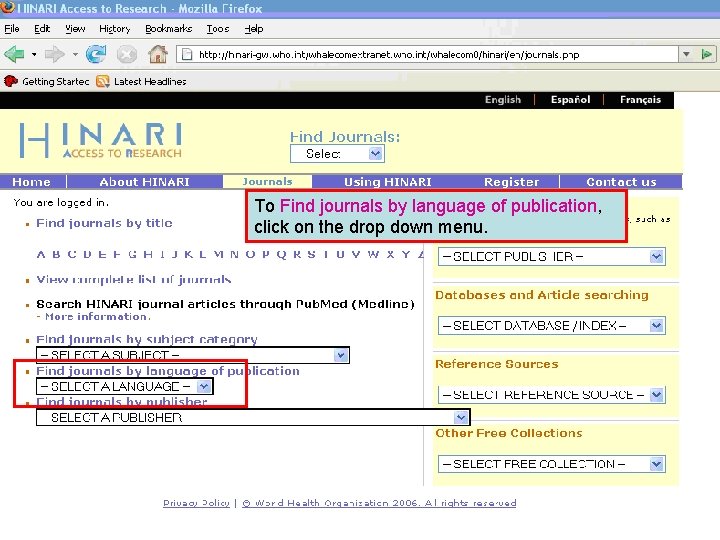Screen dimensions: 720x540
Task: Click the Firefox Back arrow button
Action: click(14, 55)
